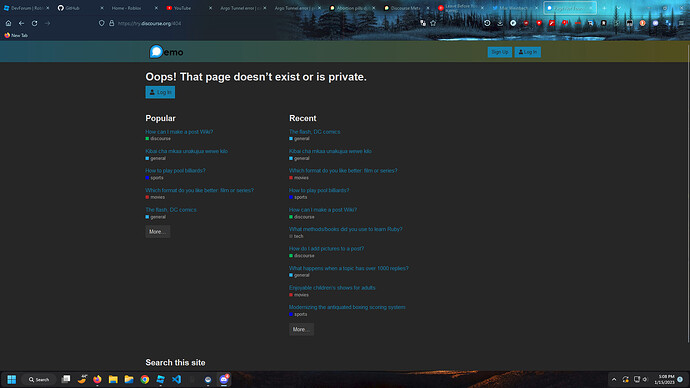690x388 pixels.
Task: Click the page vertical scrollbar
Action: tap(688, 194)
